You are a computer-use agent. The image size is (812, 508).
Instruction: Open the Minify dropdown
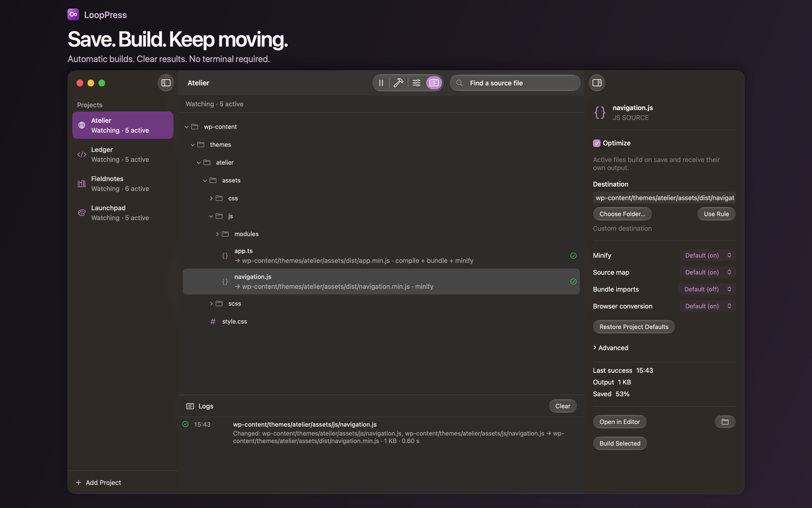[708, 255]
